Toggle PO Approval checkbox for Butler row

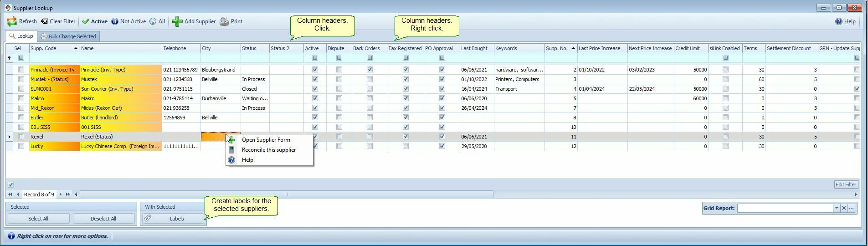coord(442,118)
